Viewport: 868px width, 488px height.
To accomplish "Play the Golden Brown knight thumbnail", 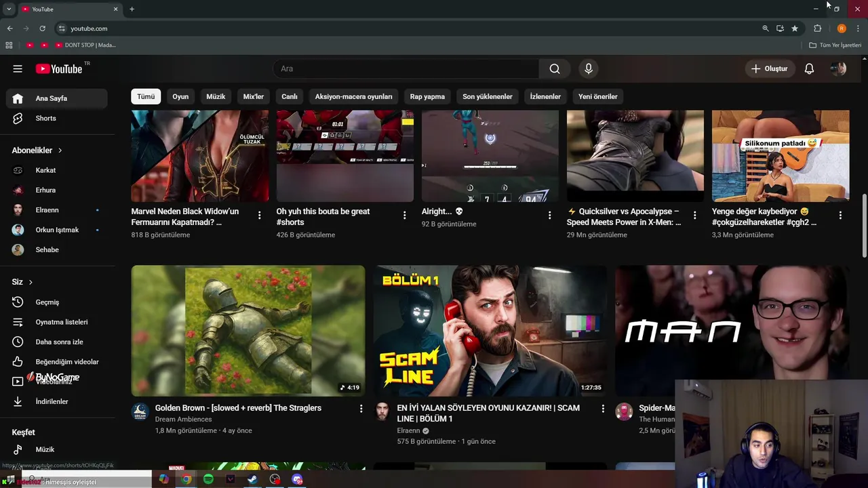I will [x=248, y=331].
